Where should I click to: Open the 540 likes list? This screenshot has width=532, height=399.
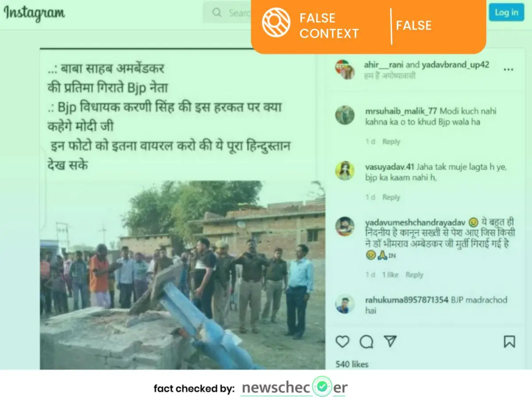point(352,364)
